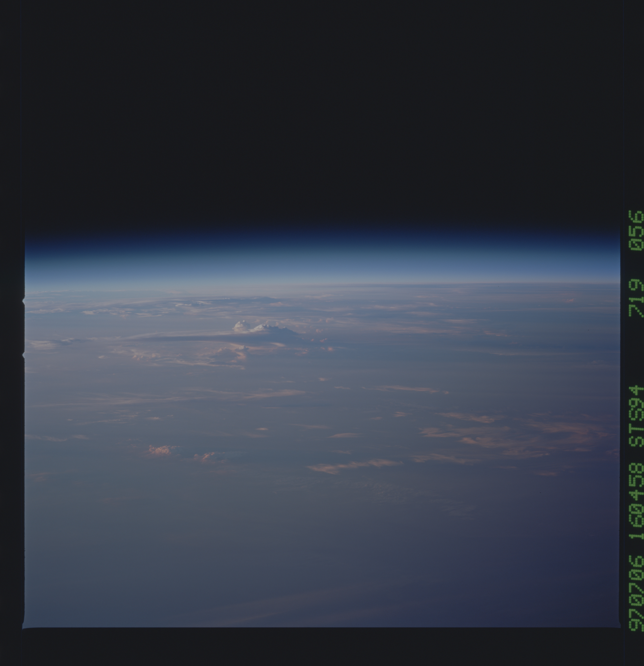This screenshot has width=644, height=666.
Task: Click the dark space region above the horizon
Action: pos(323,119)
